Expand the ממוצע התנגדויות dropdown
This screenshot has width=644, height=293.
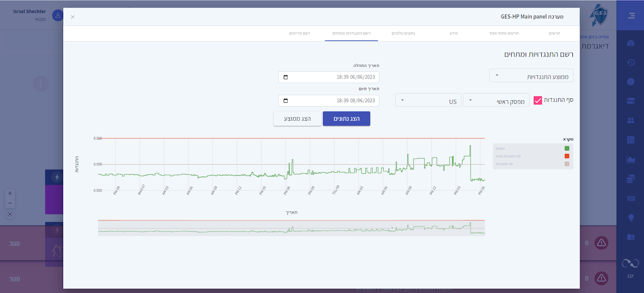[531, 76]
